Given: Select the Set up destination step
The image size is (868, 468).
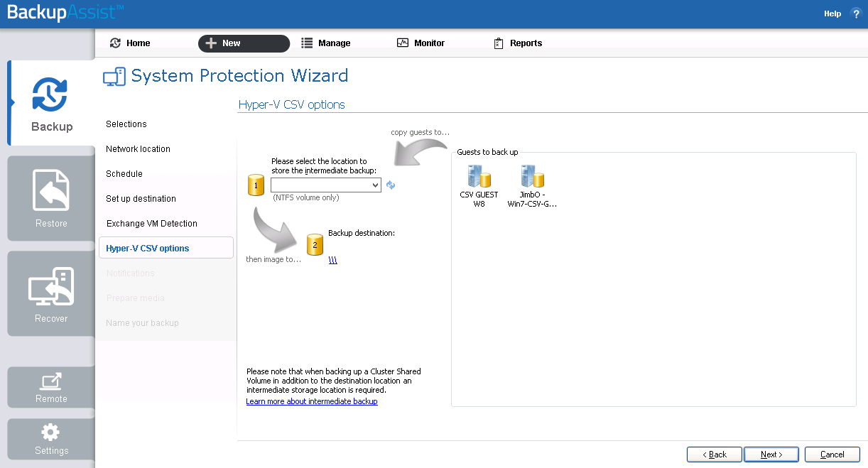Looking at the screenshot, I should [x=141, y=199].
